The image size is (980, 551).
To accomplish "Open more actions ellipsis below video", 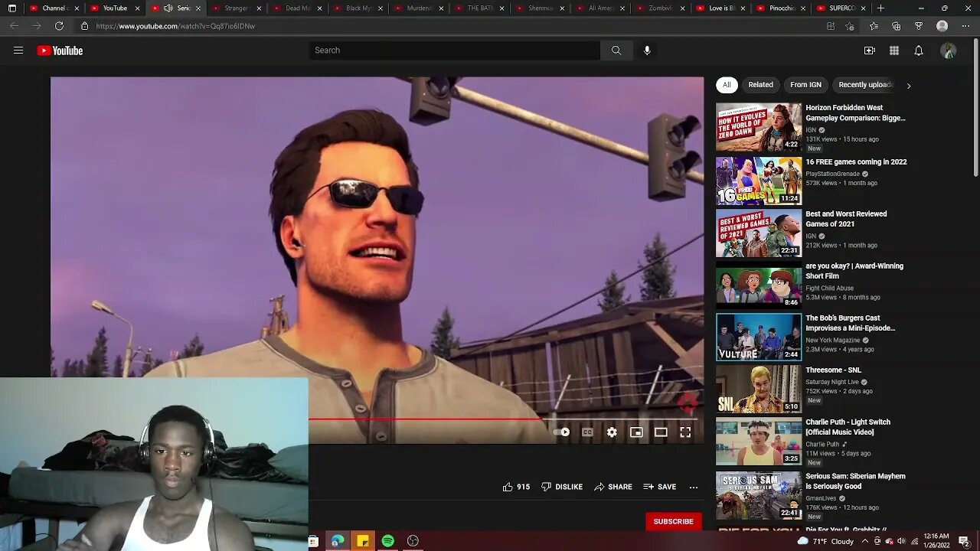I will point(694,487).
